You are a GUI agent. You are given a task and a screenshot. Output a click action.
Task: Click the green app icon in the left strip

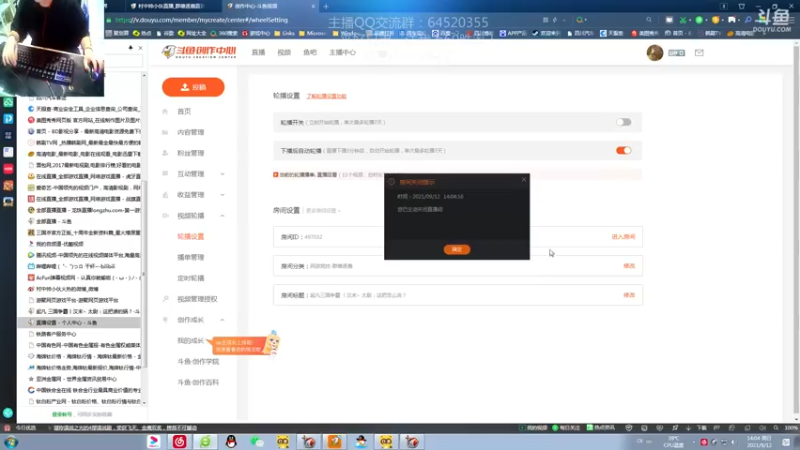8,103
